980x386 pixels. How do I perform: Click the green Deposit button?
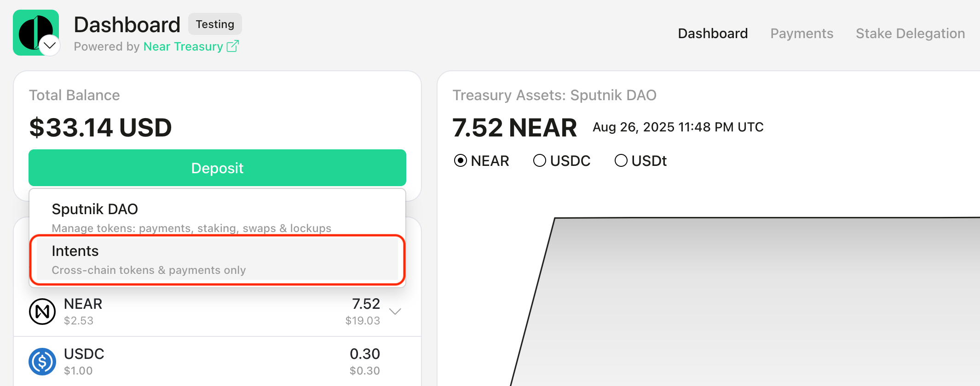click(x=217, y=168)
